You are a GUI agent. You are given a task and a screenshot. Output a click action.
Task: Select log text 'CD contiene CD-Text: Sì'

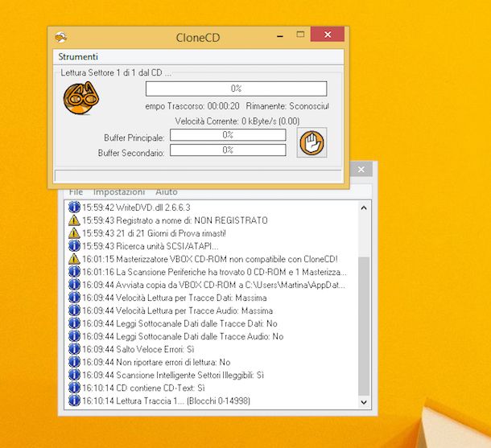pyautogui.click(x=161, y=388)
